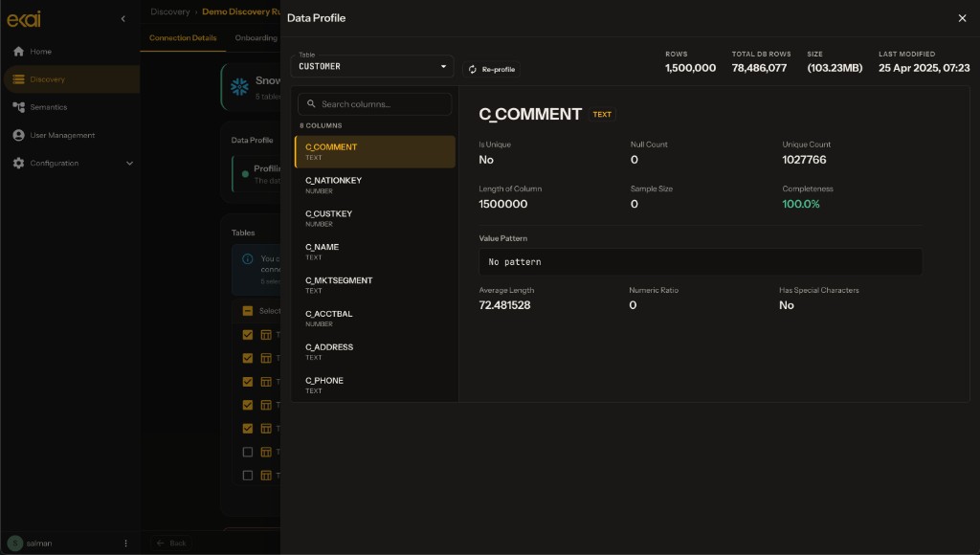Image resolution: width=980 pixels, height=555 pixels.
Task: Uncheck the second table checkbox
Action: [248, 358]
